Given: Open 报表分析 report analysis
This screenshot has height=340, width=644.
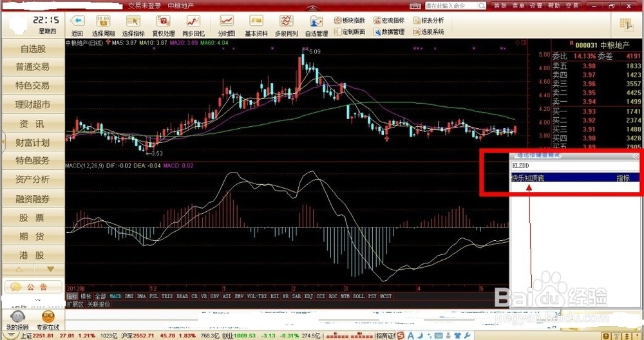Looking at the screenshot, I should click(428, 21).
